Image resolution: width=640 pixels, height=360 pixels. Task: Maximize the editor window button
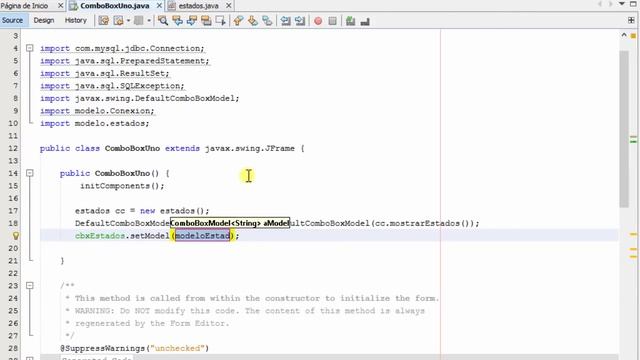pyautogui.click(x=633, y=4)
